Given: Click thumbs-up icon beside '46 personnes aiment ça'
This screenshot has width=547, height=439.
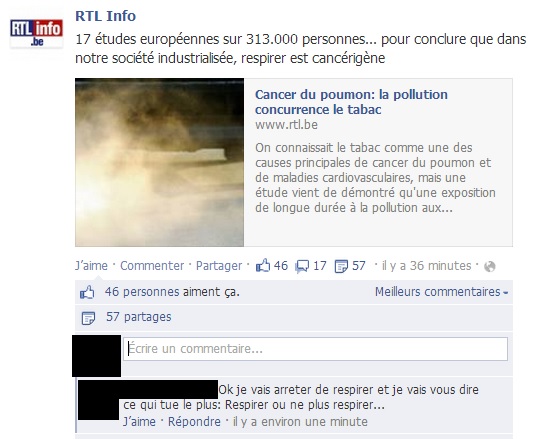Looking at the screenshot, I should [x=87, y=292].
